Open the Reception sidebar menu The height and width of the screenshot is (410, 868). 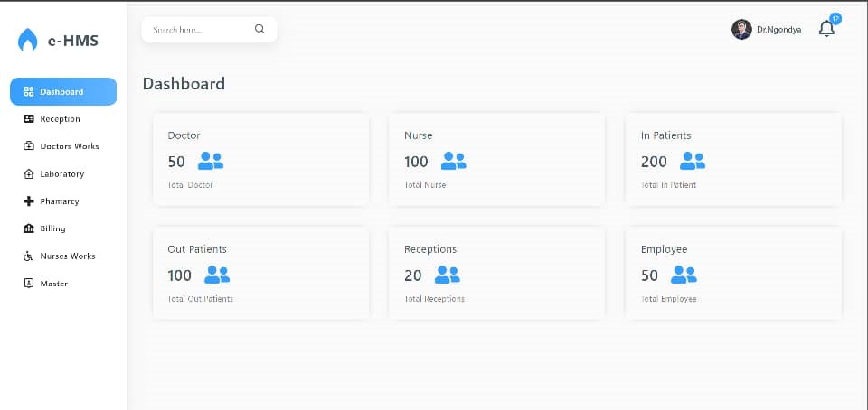click(x=60, y=119)
